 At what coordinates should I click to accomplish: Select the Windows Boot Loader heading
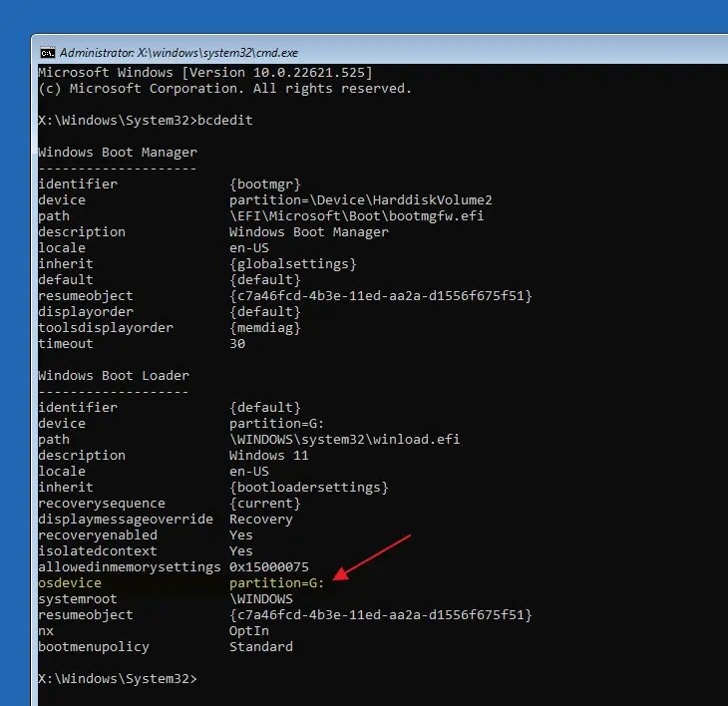pyautogui.click(x=114, y=376)
